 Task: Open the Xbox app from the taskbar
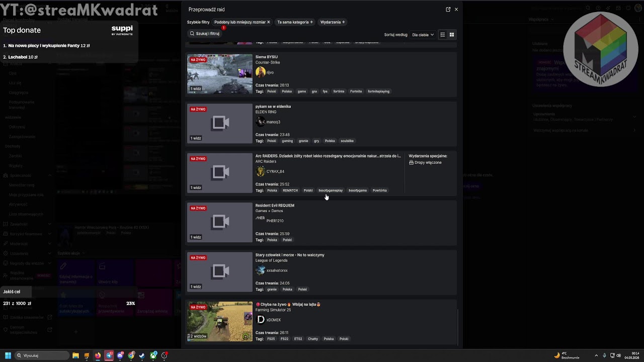click(153, 355)
